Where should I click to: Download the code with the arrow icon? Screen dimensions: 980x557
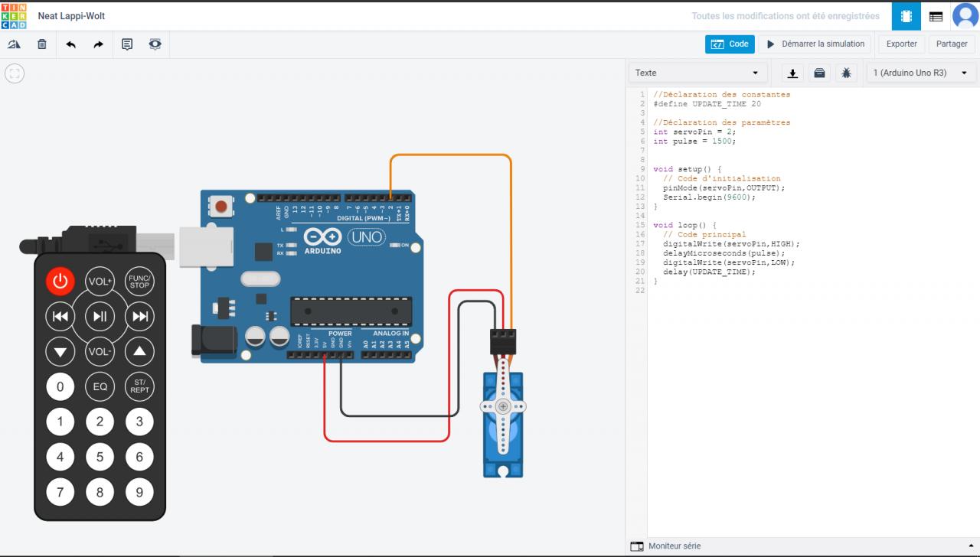tap(793, 73)
